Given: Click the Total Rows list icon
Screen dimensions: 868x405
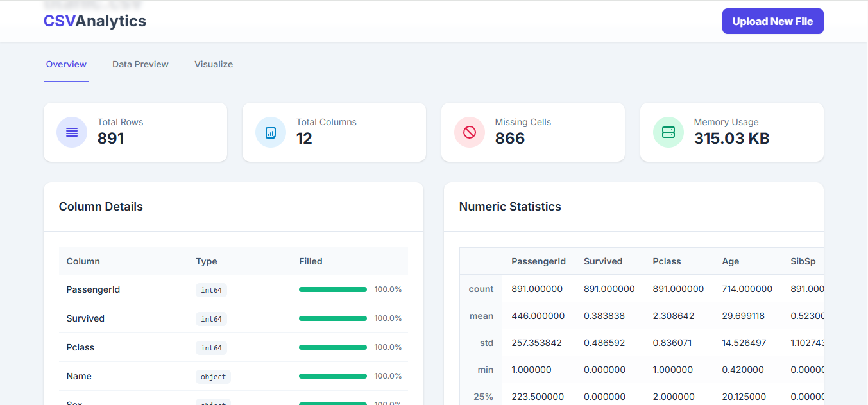Looking at the screenshot, I should click(x=72, y=132).
